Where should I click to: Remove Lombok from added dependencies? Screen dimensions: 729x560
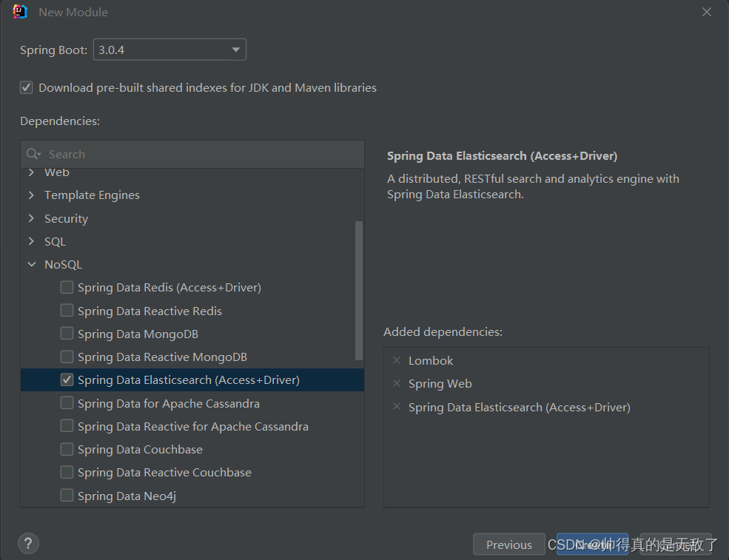coord(397,360)
